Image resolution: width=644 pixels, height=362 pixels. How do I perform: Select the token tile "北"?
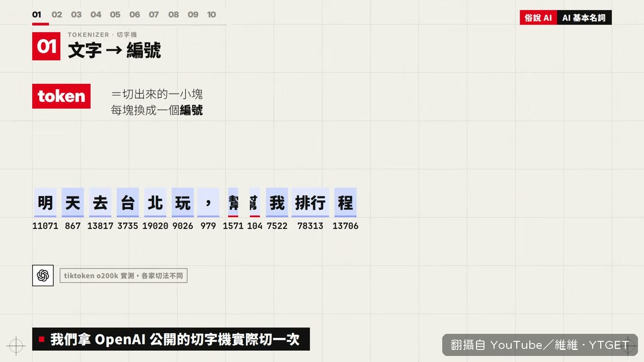point(155,203)
